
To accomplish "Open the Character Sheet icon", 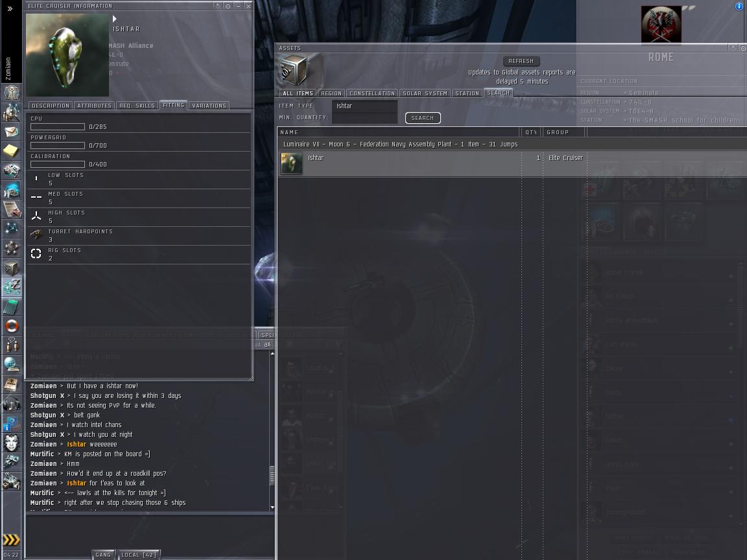I will point(12,93).
